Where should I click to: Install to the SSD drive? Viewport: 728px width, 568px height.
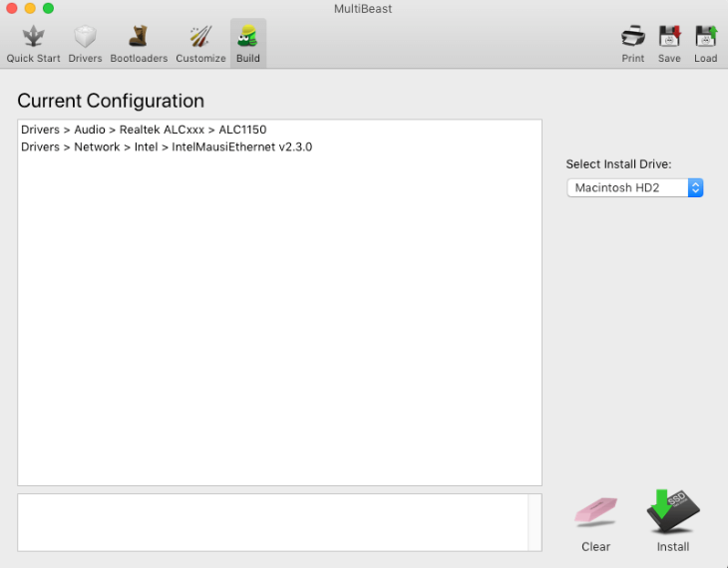[x=673, y=521]
